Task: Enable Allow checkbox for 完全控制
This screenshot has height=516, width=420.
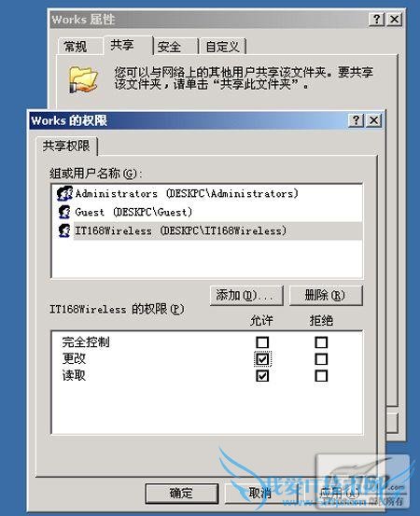Action: coord(262,342)
